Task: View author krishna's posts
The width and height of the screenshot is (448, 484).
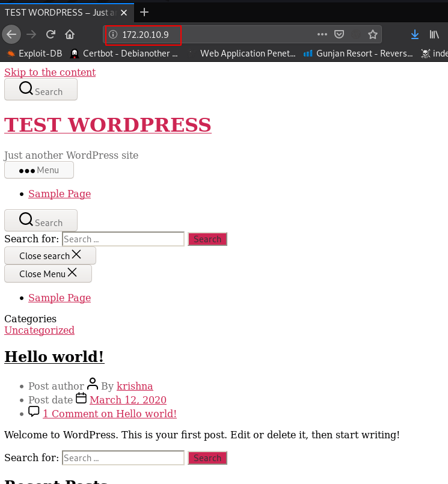Action: (135, 386)
